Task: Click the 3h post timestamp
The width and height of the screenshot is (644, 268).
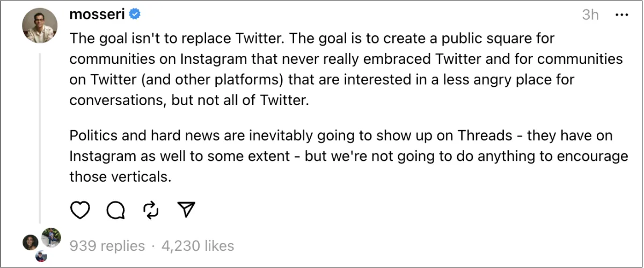Action: [x=590, y=15]
